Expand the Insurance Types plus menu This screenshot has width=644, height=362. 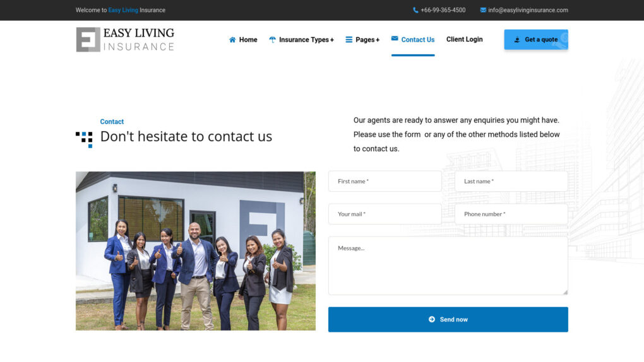click(x=332, y=40)
